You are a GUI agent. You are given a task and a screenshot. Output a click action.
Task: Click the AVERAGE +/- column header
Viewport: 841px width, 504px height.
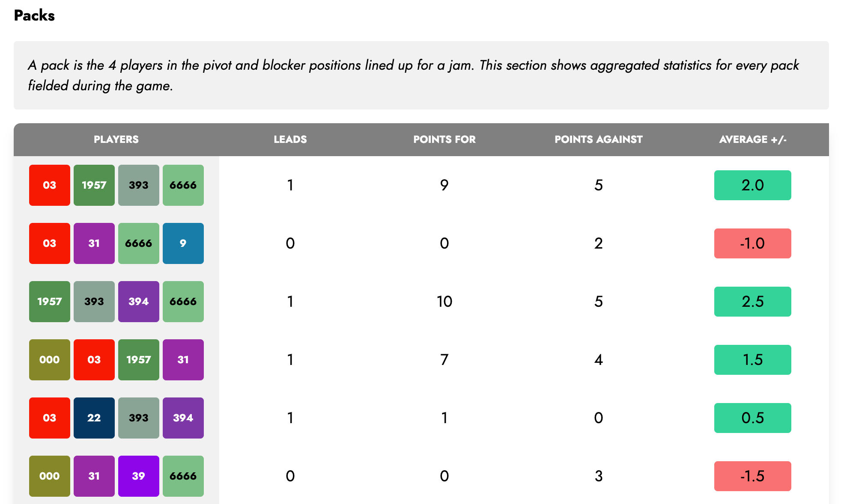[x=753, y=139]
